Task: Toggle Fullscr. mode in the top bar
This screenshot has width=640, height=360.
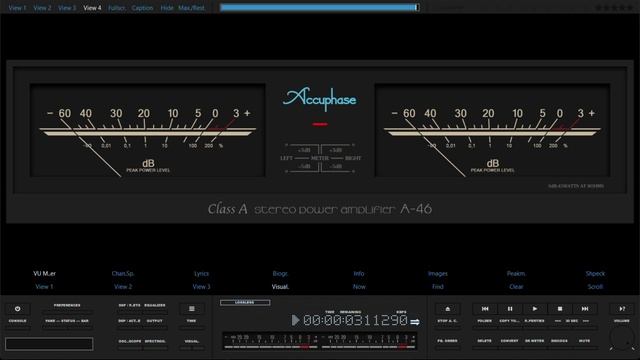Action: 117,8
